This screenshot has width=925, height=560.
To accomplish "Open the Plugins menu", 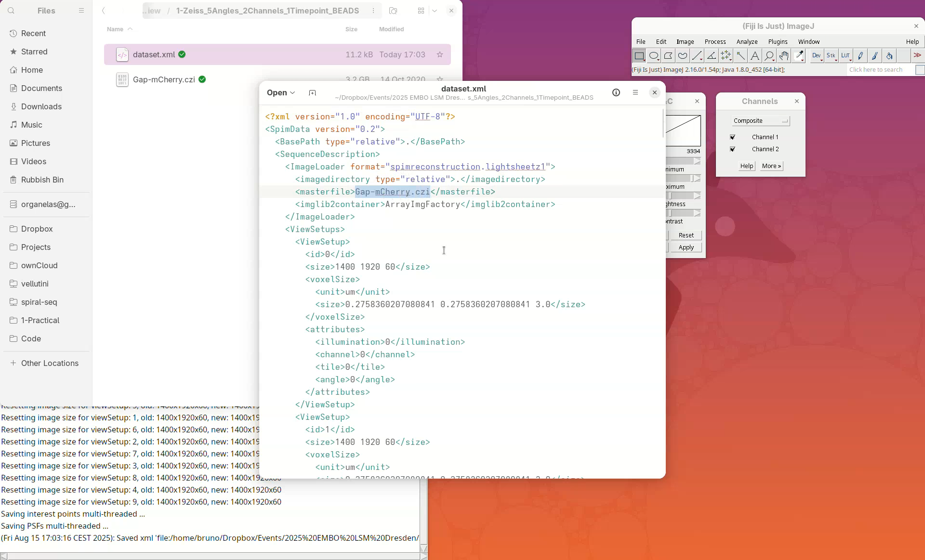I will (778, 42).
